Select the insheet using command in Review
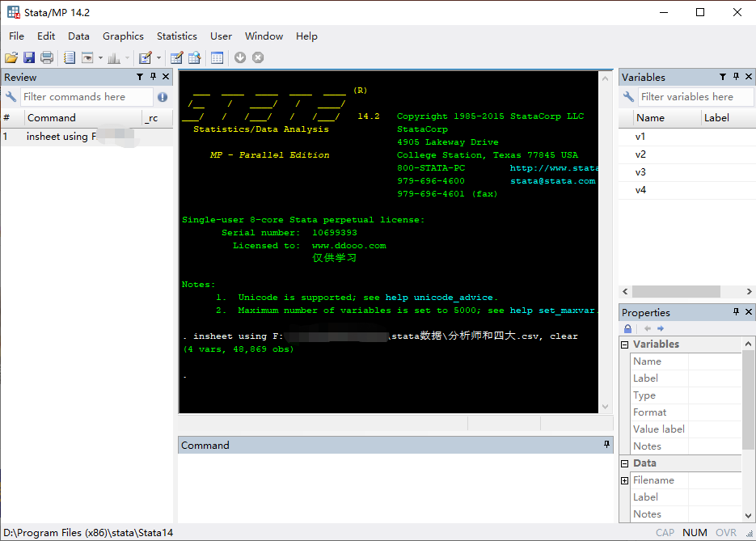756x541 pixels. pyautogui.click(x=87, y=137)
